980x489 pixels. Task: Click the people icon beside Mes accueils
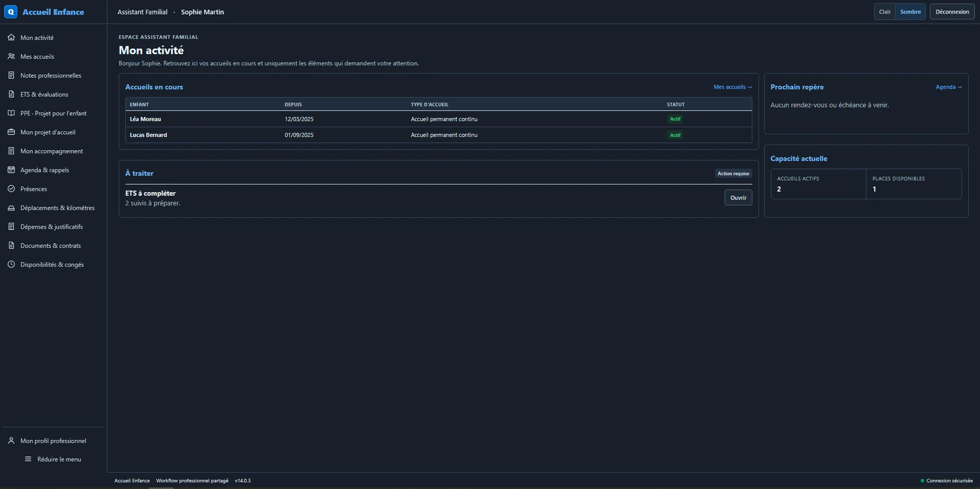(11, 57)
